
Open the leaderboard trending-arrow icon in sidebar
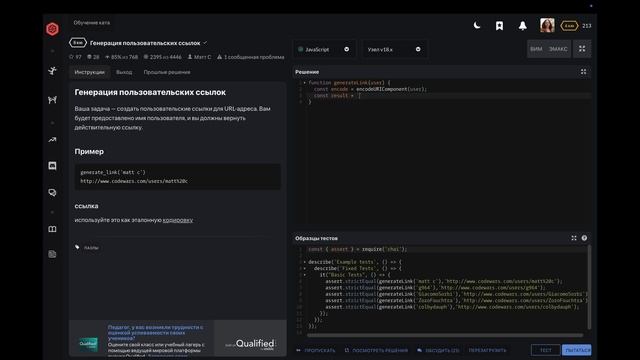[x=52, y=140]
